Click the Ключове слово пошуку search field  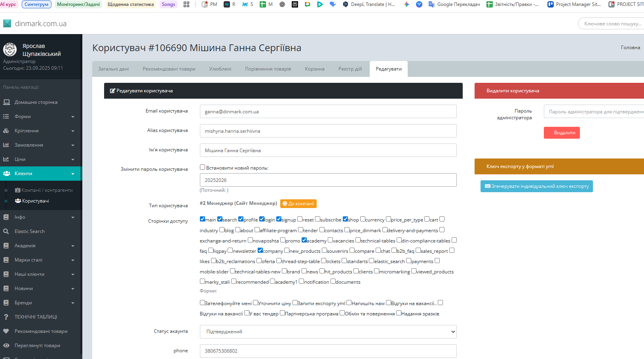click(611, 24)
